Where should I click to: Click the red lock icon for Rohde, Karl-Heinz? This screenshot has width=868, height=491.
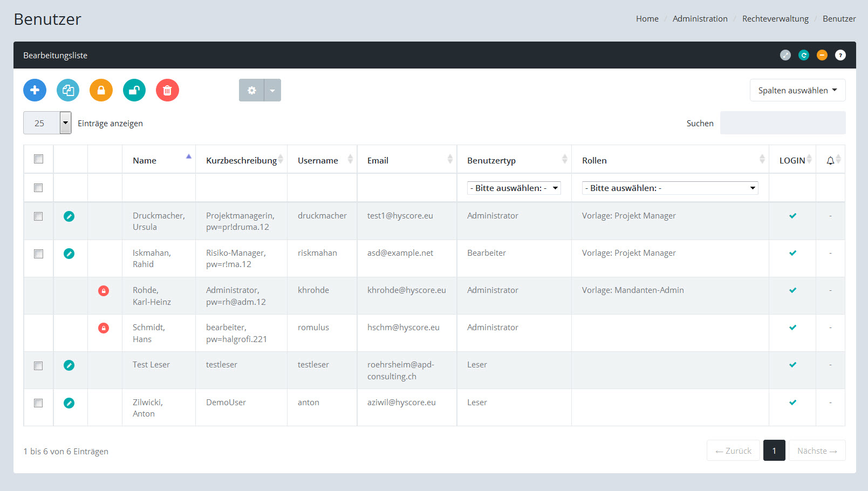pos(104,291)
